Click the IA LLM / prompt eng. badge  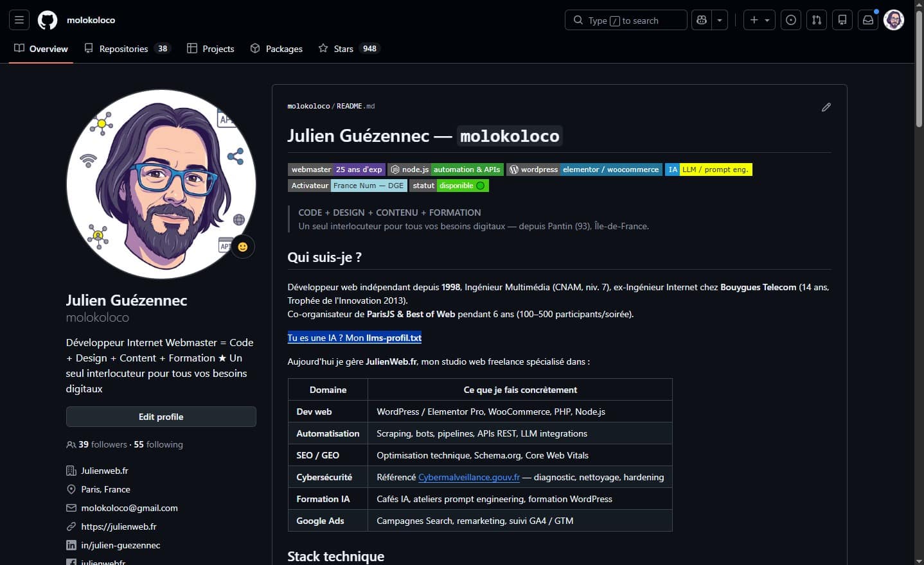709,169
